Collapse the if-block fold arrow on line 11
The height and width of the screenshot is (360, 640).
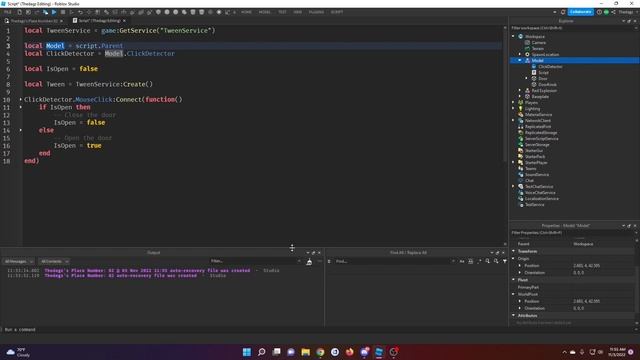click(x=20, y=107)
